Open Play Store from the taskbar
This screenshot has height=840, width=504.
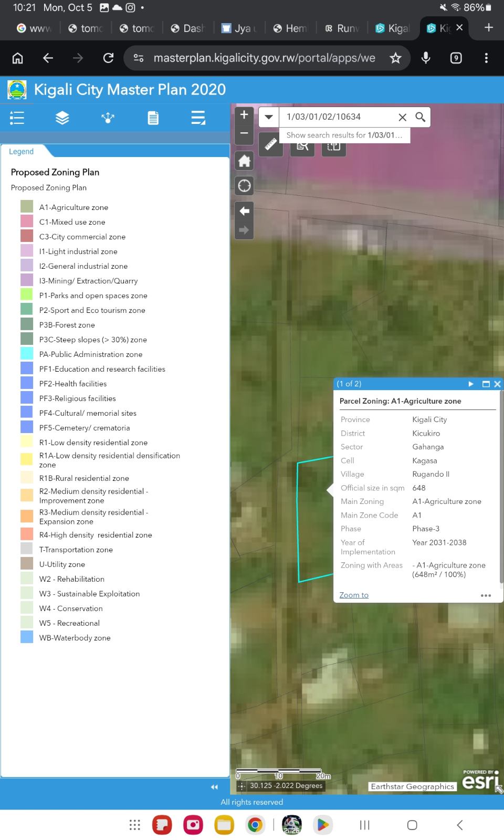[322, 825]
